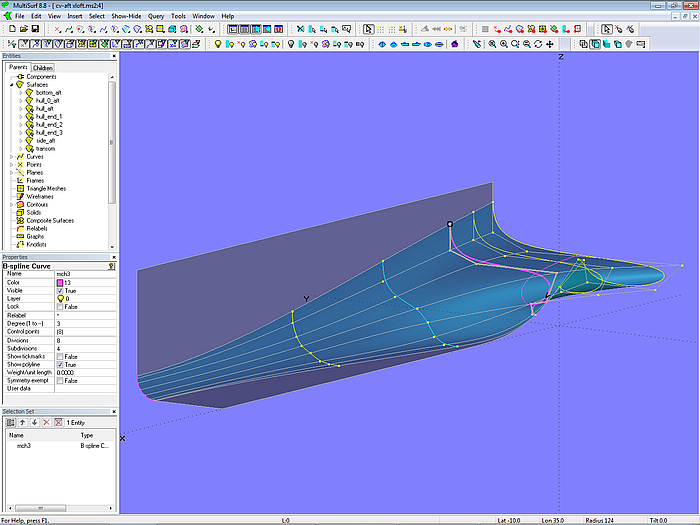Screen dimensions: 700x525
Task: Open the Query menu
Action: [x=156, y=16]
